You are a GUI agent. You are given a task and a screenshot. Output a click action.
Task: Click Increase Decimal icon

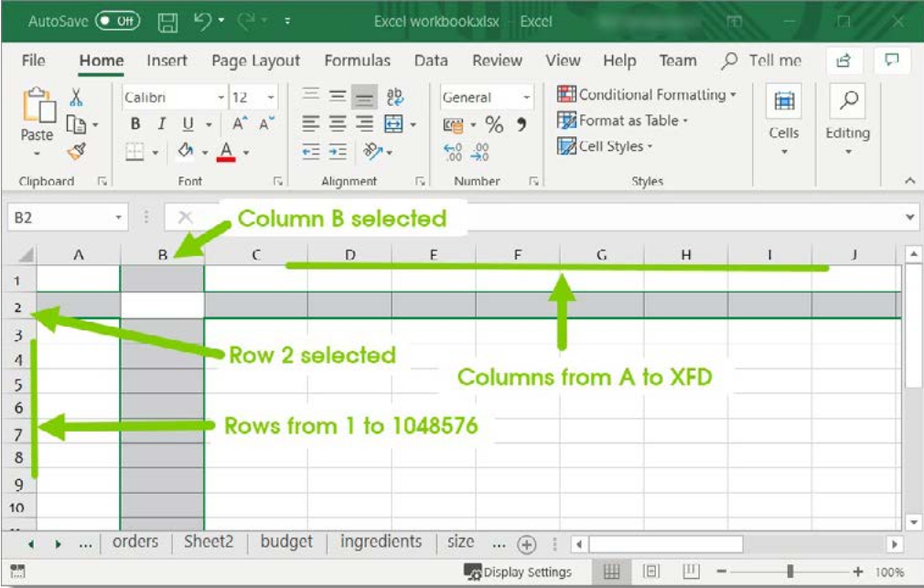tap(453, 152)
